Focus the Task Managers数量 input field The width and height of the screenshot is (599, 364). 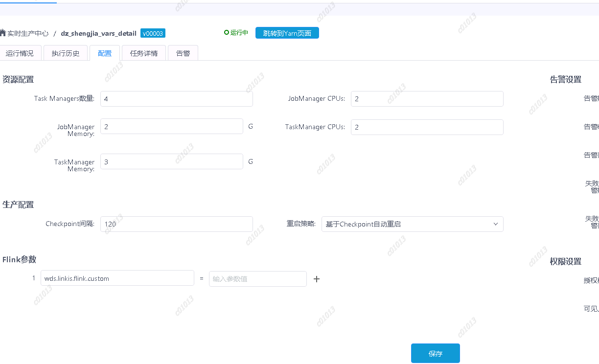(x=176, y=99)
